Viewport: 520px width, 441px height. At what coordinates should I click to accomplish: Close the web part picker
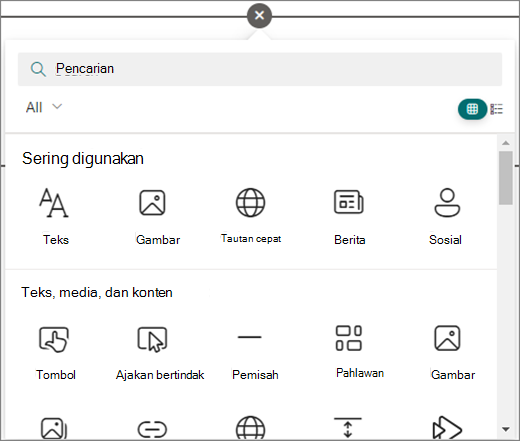click(259, 15)
